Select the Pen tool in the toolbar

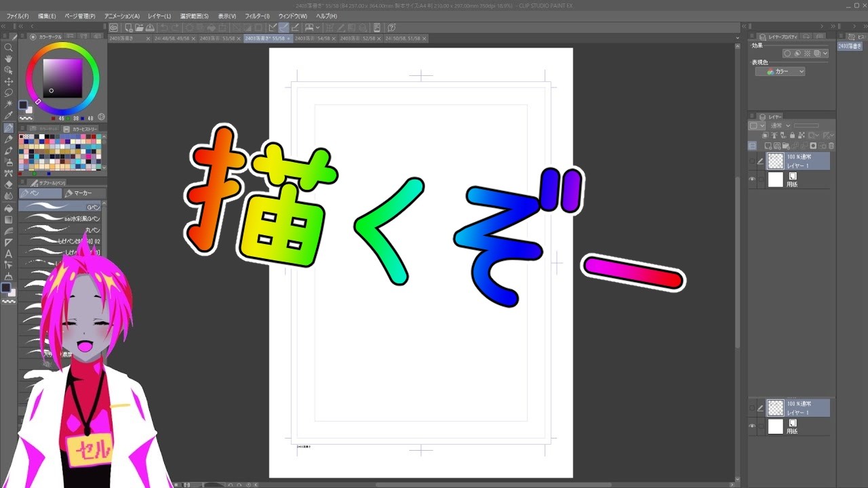coord(9,127)
